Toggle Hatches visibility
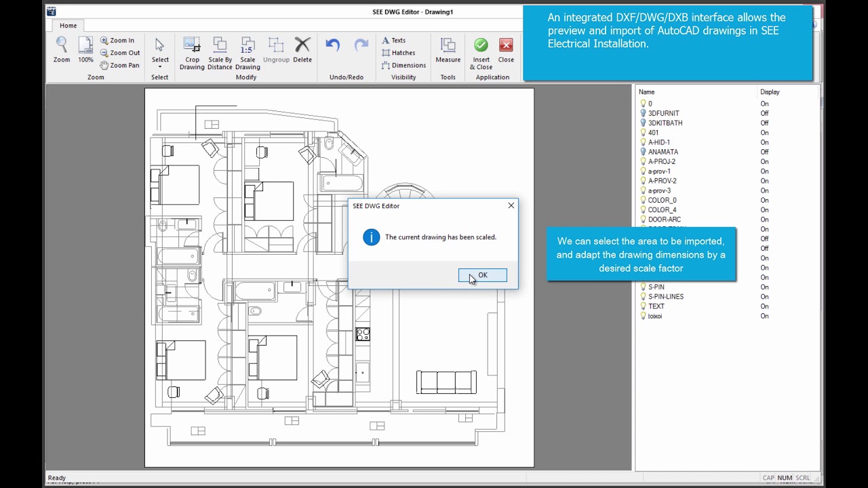The height and width of the screenshot is (488, 868). click(x=399, y=53)
